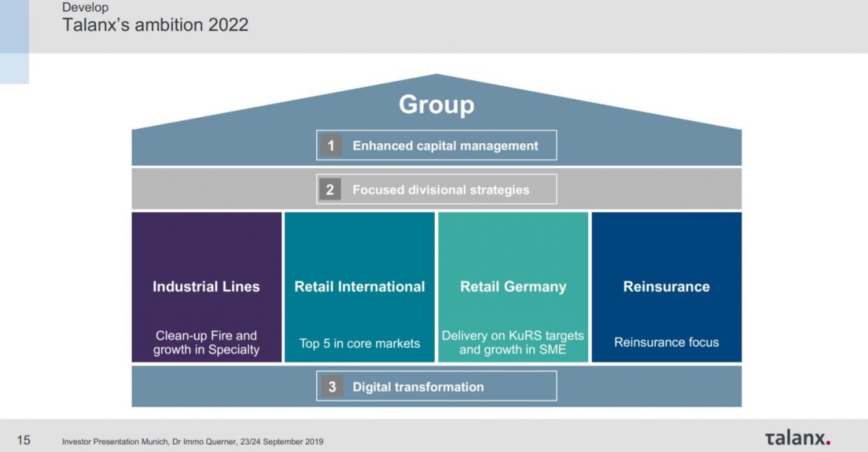Viewport: 868px width, 452px height.
Task: Select the number 2 badge
Action: (x=331, y=189)
